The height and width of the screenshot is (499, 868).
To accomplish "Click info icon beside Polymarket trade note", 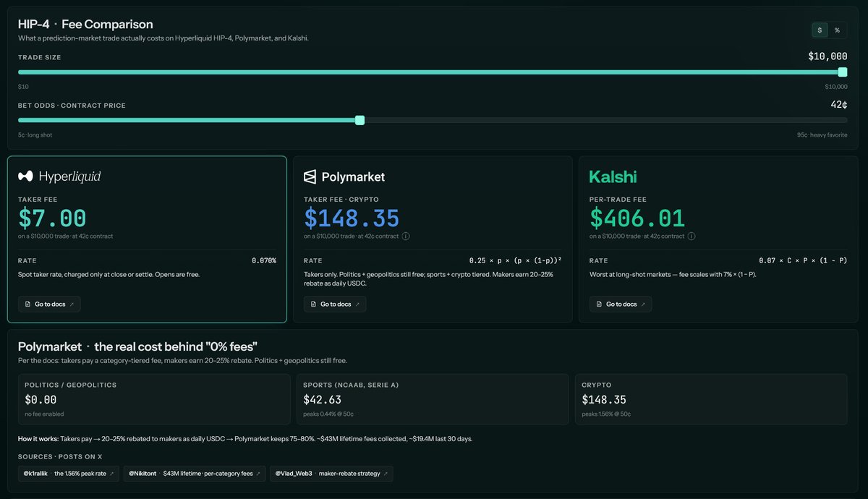I will tap(406, 236).
